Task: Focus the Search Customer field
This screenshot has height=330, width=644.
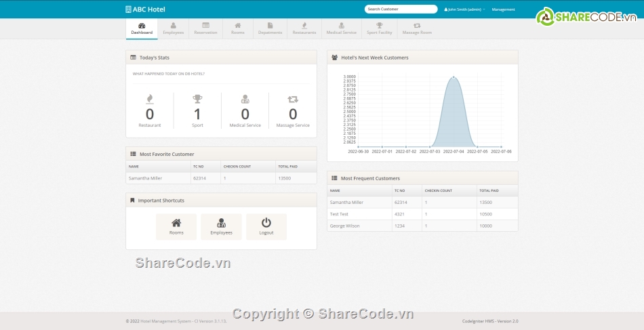Action: click(401, 9)
